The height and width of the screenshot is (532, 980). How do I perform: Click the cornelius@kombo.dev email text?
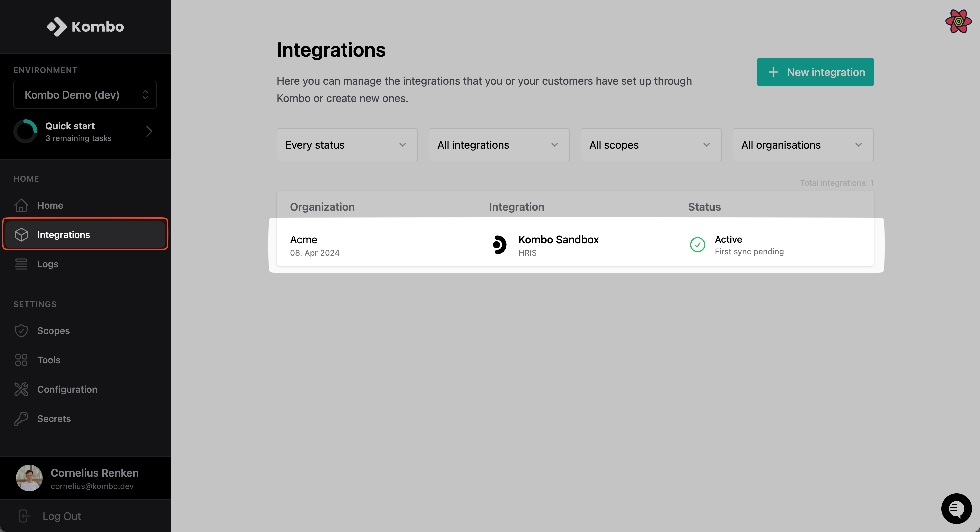coord(92,486)
